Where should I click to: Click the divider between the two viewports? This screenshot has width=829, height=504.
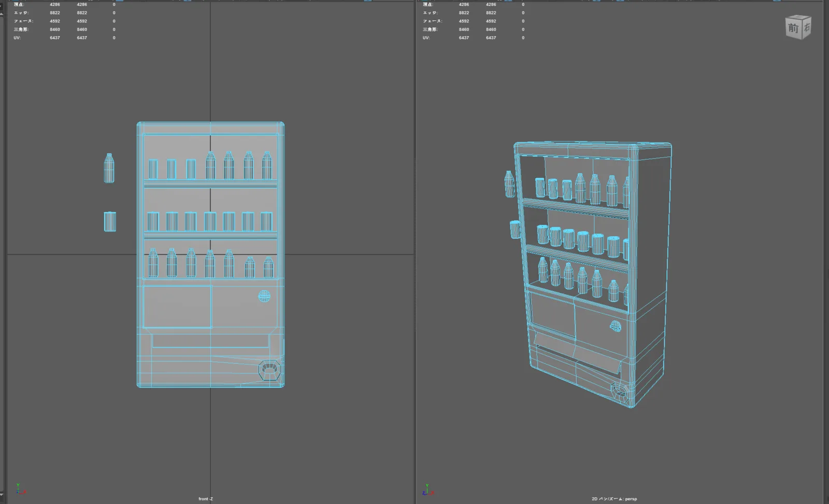pos(416,252)
